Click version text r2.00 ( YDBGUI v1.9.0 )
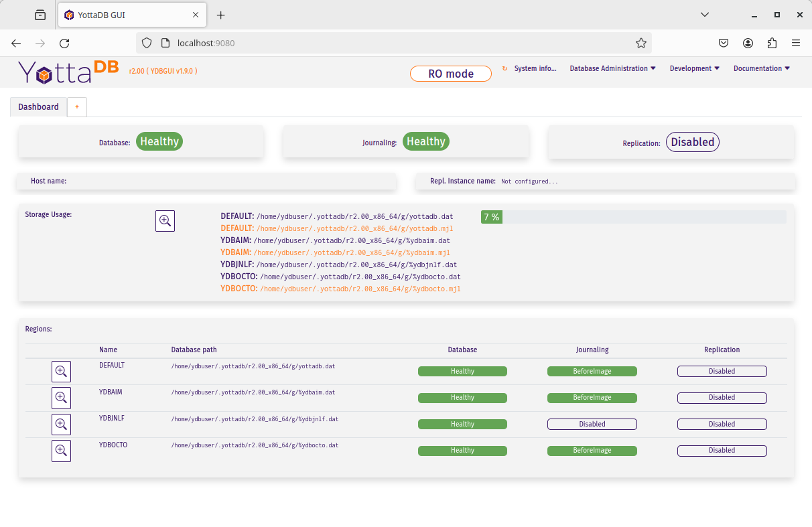812x527 pixels. pyautogui.click(x=163, y=71)
